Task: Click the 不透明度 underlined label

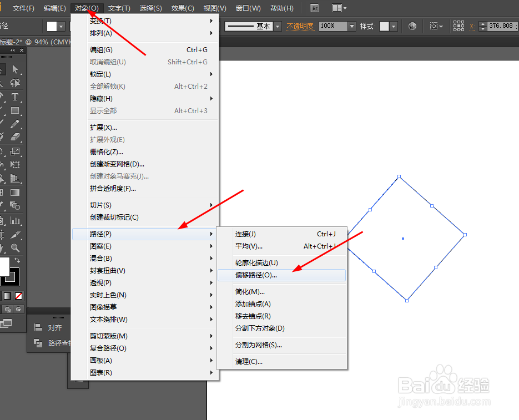Action: [x=300, y=26]
